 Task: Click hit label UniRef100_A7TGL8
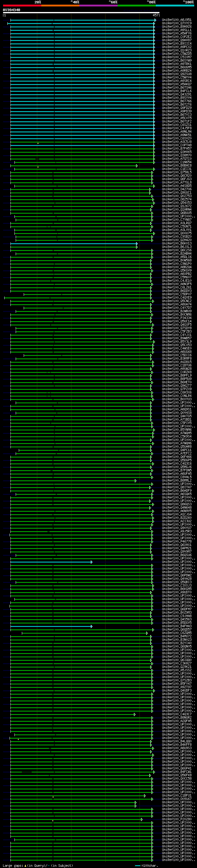tap(176, 182)
